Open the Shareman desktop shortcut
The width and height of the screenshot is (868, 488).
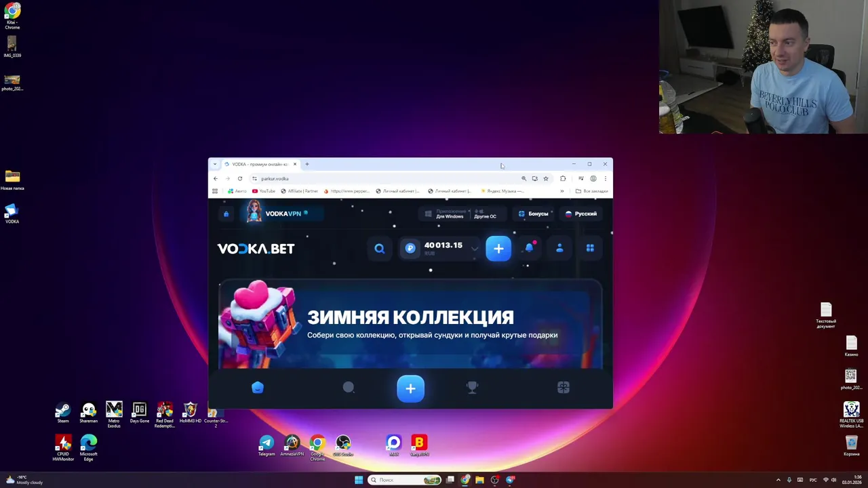(88, 413)
